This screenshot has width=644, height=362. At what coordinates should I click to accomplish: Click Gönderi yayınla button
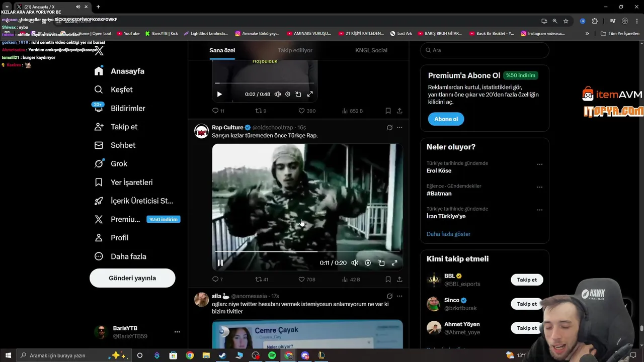[x=132, y=278]
